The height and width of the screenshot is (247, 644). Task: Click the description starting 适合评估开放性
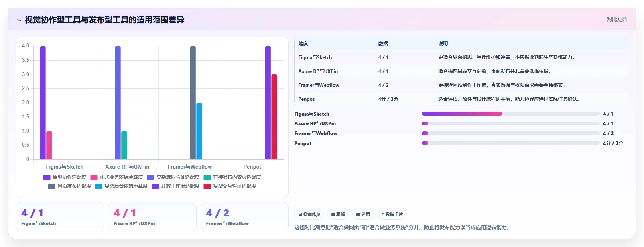pos(510,99)
